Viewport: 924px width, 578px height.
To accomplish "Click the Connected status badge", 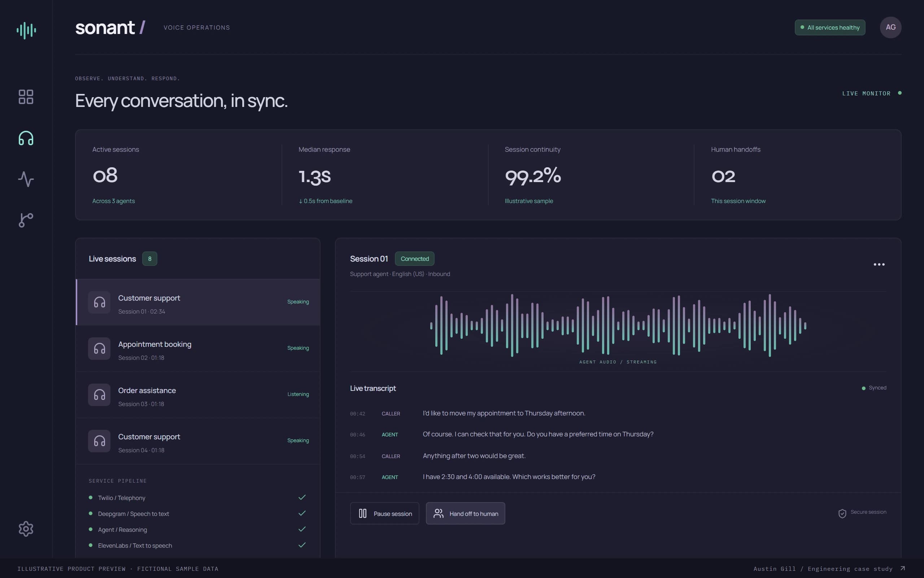I will click(414, 259).
